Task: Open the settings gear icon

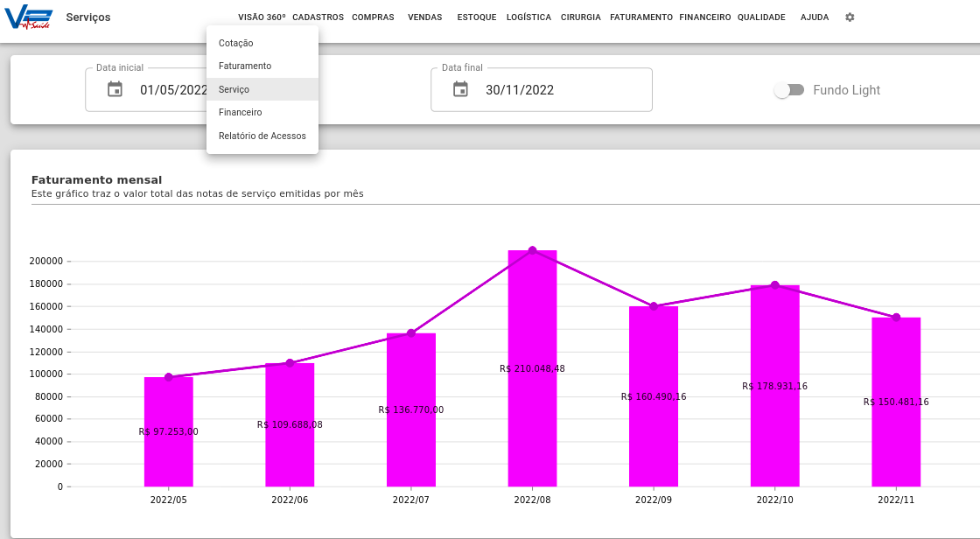Action: [850, 17]
